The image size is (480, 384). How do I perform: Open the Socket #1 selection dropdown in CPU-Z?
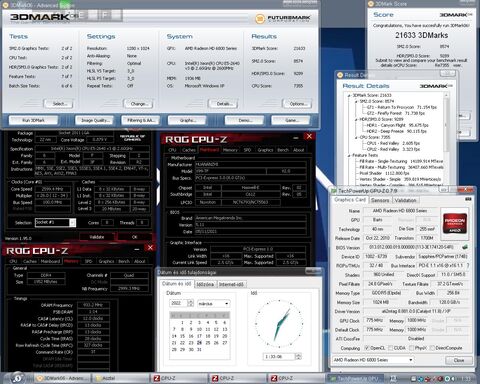tap(55, 222)
